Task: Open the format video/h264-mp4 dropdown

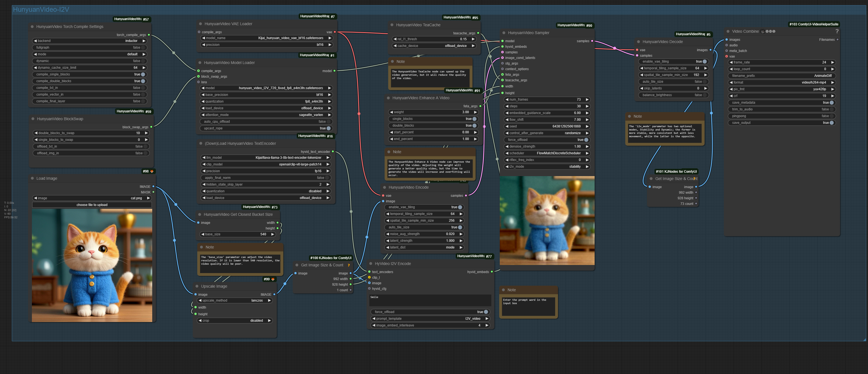Action: [813, 82]
